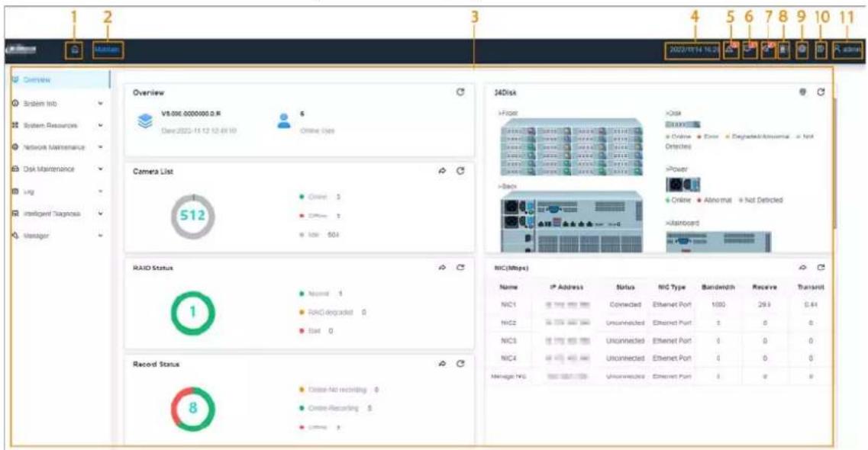Click the power module image
The image size is (868, 450).
(x=682, y=185)
